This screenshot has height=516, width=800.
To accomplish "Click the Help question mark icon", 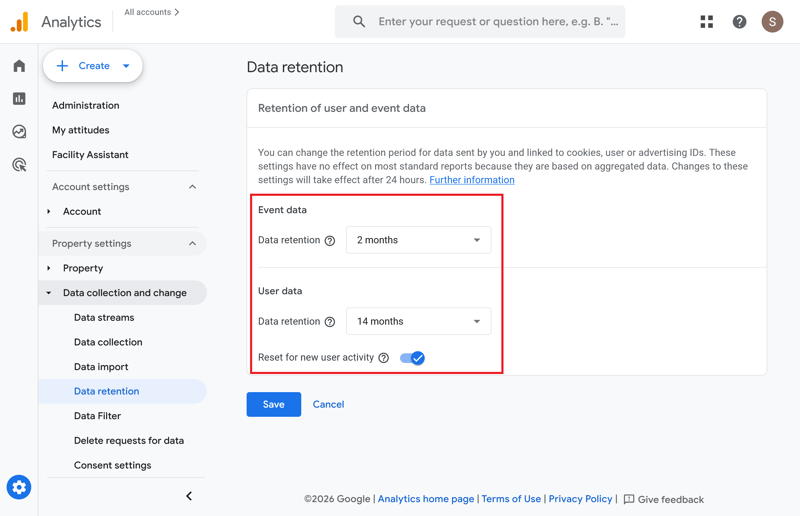I will 739,22.
